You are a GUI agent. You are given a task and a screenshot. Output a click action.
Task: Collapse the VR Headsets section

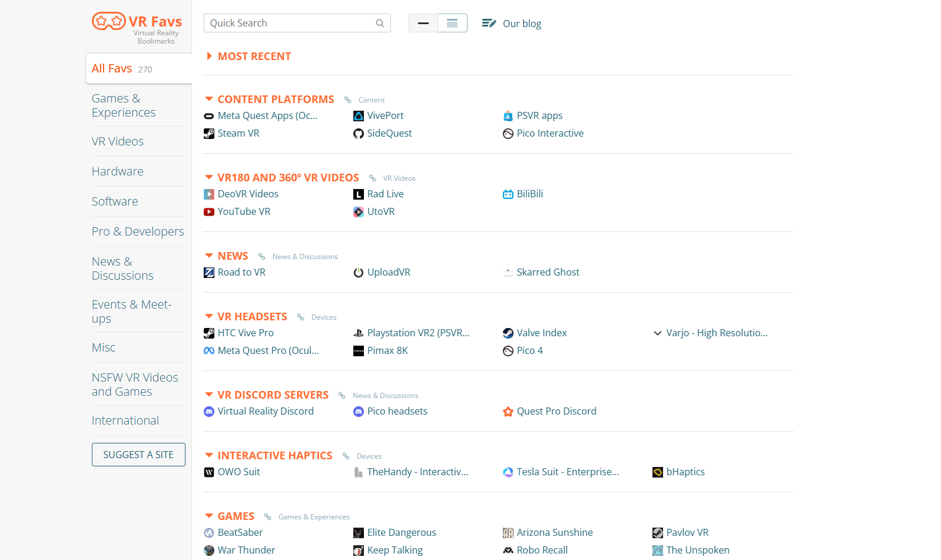tap(209, 317)
